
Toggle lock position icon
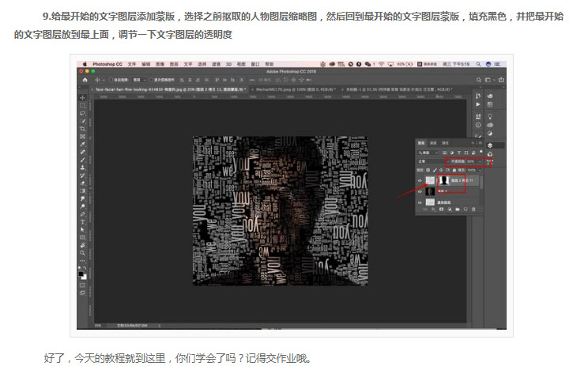[441, 170]
